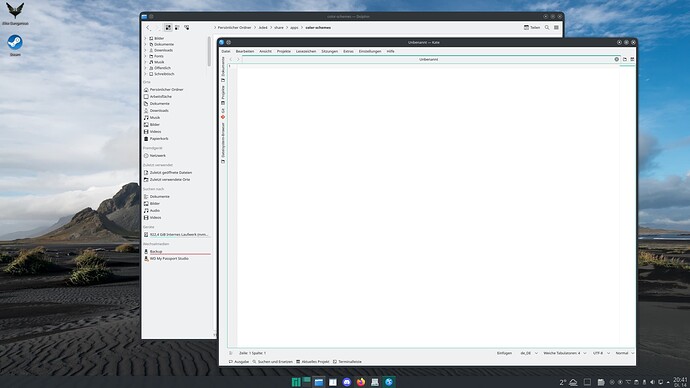Expand the Dokumente folder tree node
Image resolution: width=690 pixels, height=388 pixels.
pyautogui.click(x=145, y=44)
